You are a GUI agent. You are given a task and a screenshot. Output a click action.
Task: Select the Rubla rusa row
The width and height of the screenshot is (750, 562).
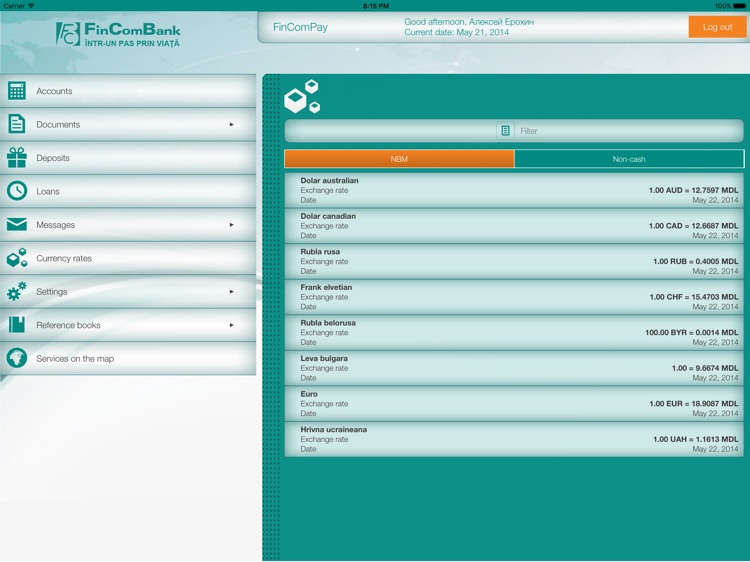(x=514, y=262)
